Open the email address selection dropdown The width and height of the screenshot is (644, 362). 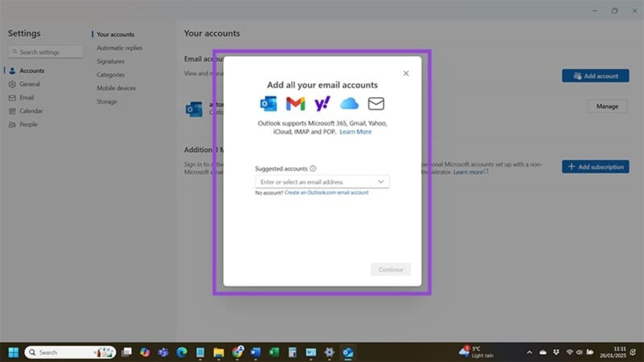click(381, 182)
